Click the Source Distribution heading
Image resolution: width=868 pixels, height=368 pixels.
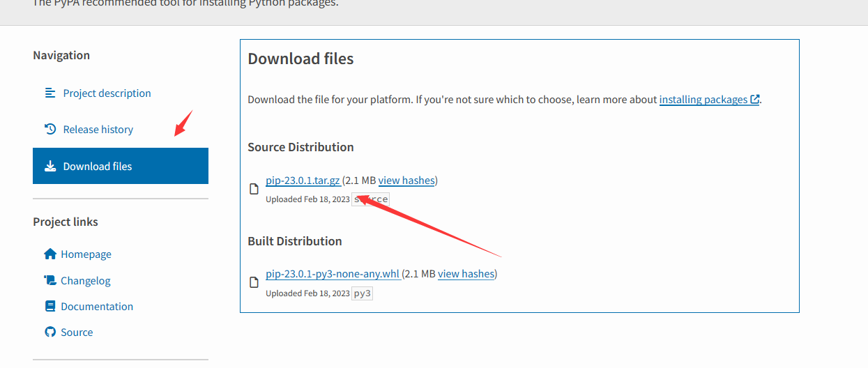coord(300,147)
